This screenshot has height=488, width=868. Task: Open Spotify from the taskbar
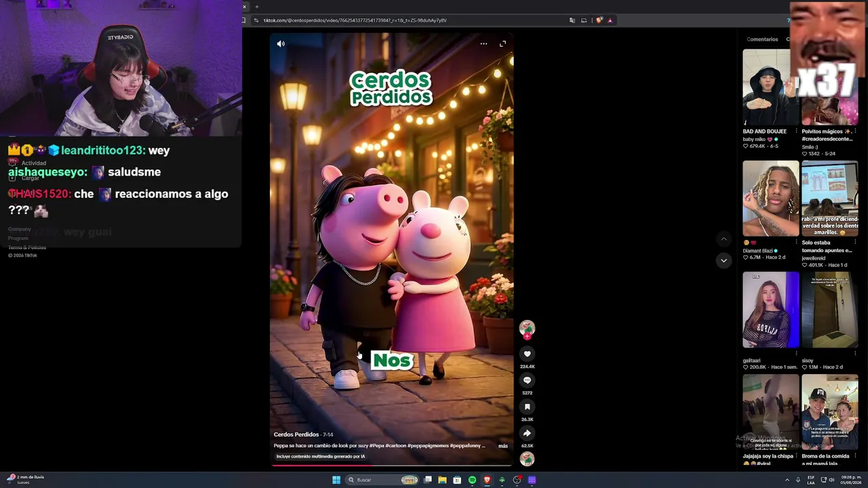(472, 480)
